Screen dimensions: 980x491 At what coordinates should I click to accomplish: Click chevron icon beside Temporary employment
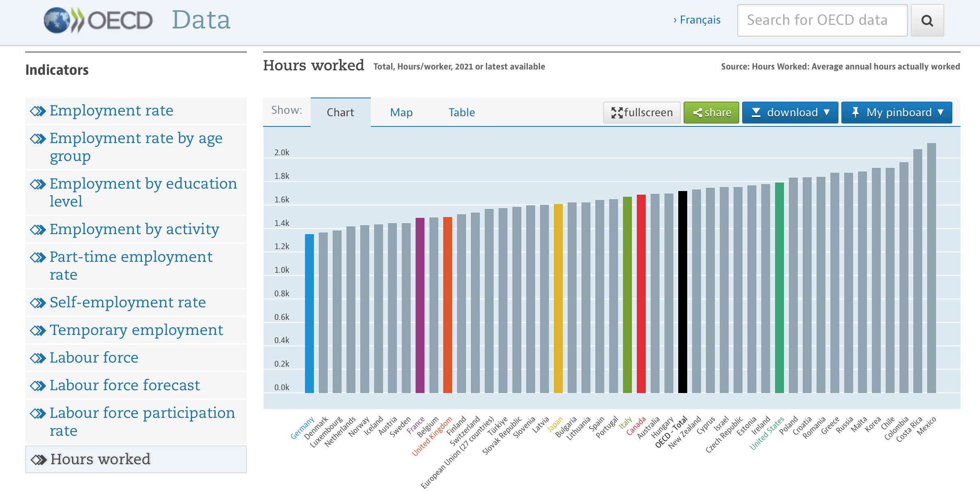tap(38, 330)
